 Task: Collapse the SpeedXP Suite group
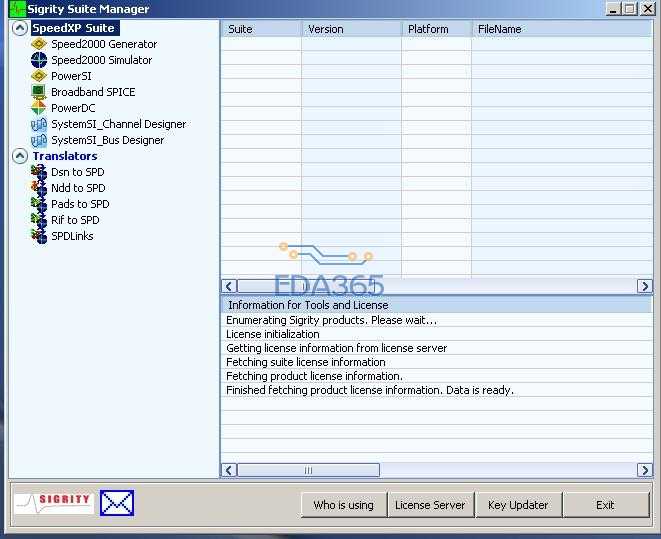[20, 28]
